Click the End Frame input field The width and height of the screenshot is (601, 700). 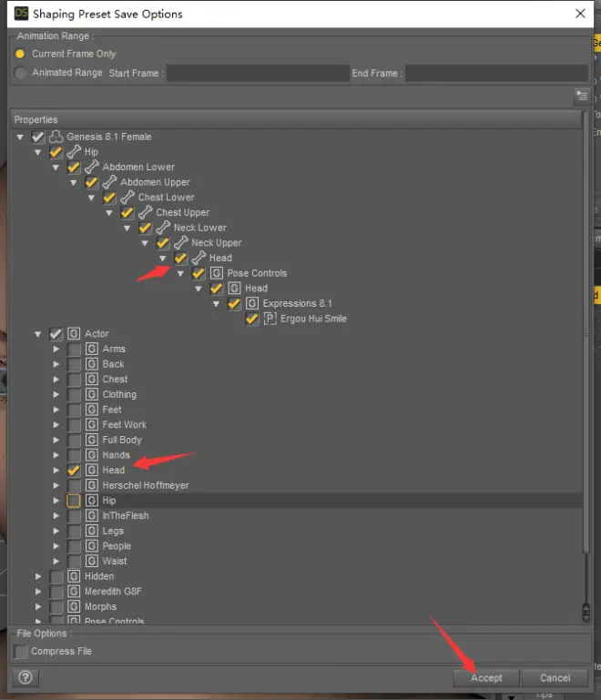pos(496,73)
